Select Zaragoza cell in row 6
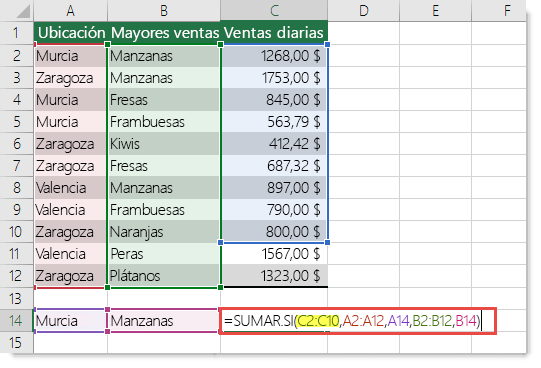 (71, 144)
